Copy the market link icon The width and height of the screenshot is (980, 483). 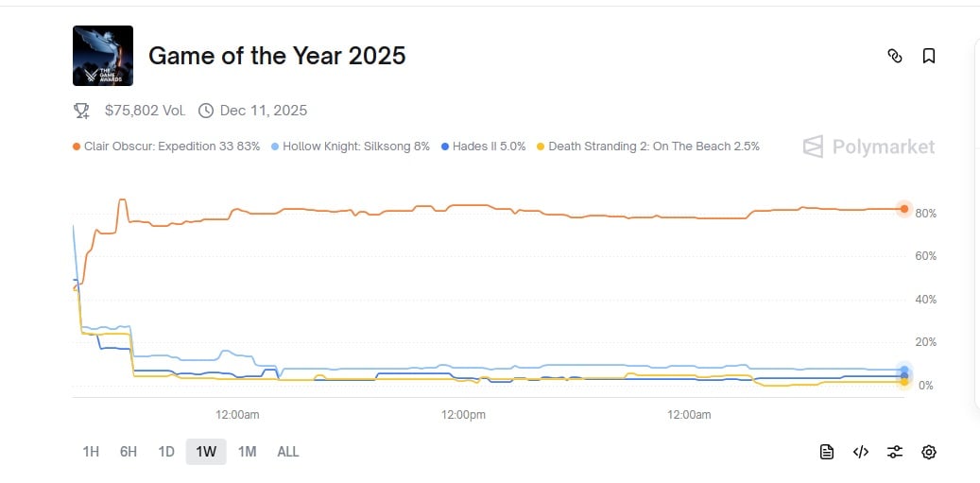895,57
